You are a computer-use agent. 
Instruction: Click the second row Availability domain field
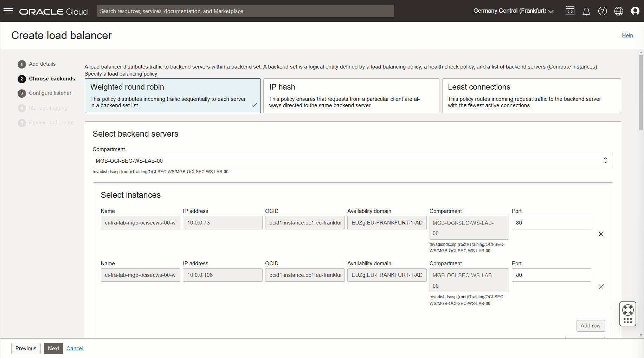pyautogui.click(x=387, y=275)
